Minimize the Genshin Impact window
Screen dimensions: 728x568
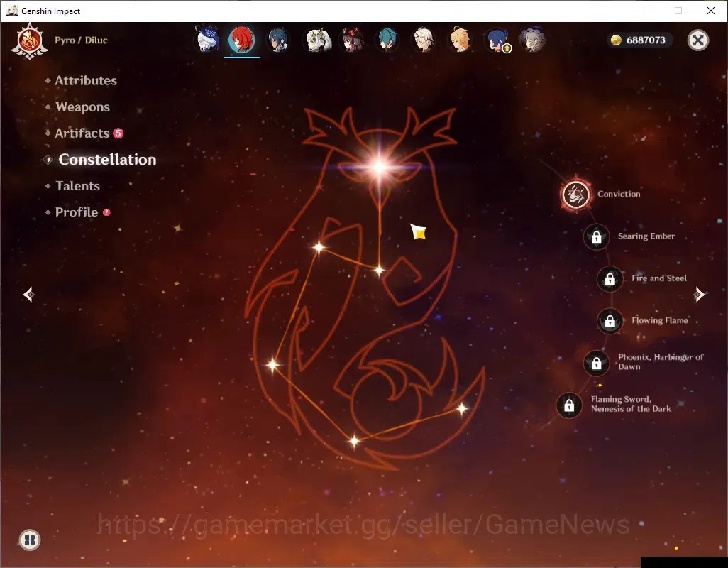pyautogui.click(x=646, y=11)
